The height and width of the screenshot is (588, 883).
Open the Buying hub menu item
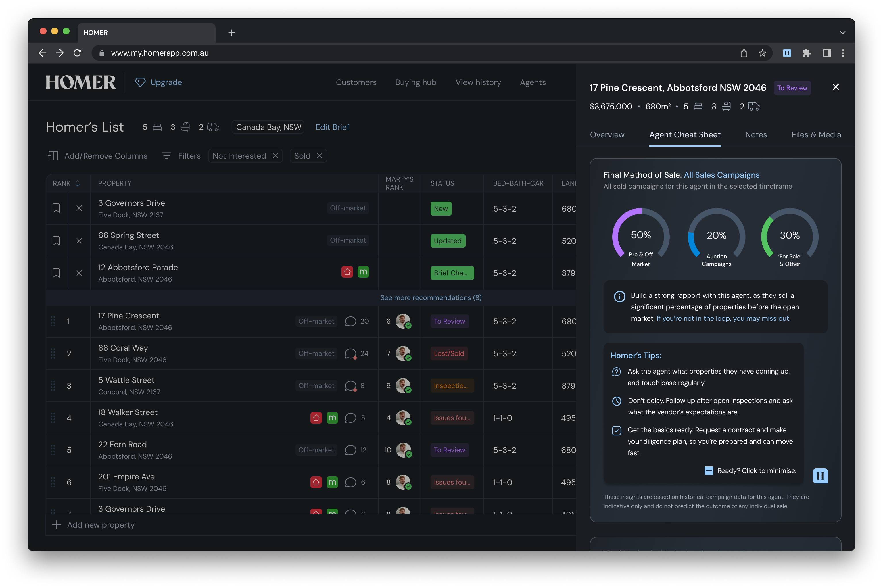point(415,82)
